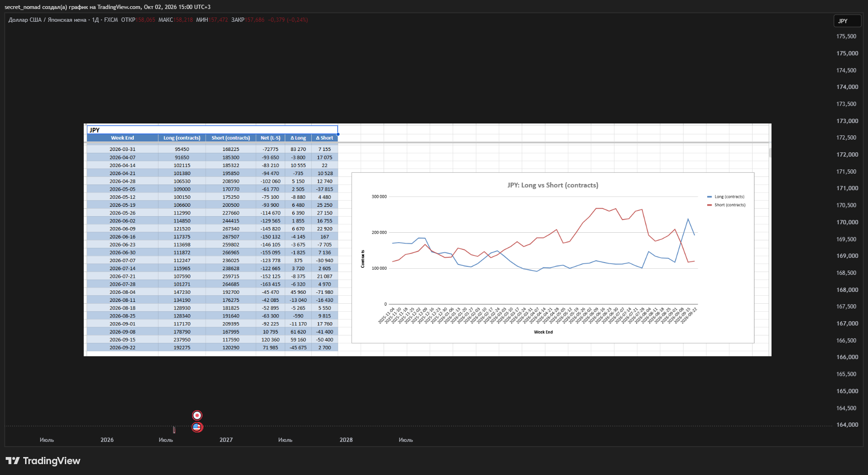Click the TradingView logo at bottom left
The width and height of the screenshot is (868, 475).
pos(43,461)
